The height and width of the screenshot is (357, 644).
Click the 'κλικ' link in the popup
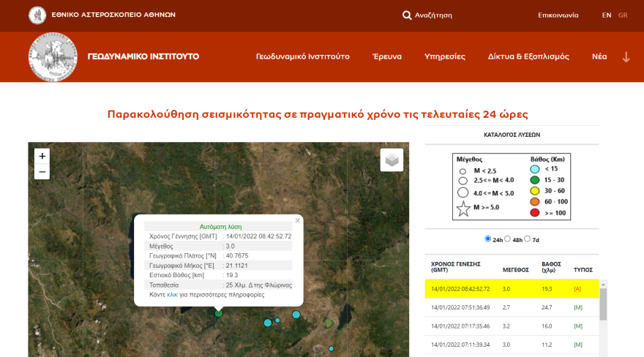tap(172, 295)
